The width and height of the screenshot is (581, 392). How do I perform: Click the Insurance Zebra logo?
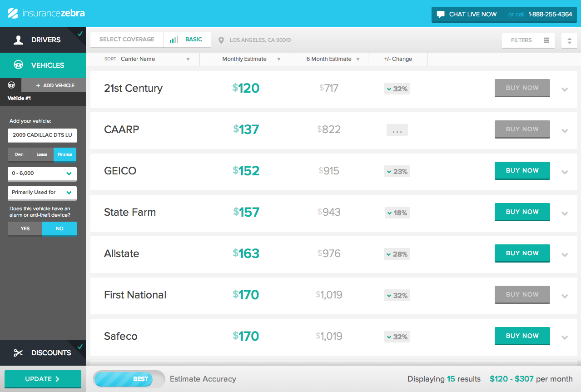click(46, 13)
